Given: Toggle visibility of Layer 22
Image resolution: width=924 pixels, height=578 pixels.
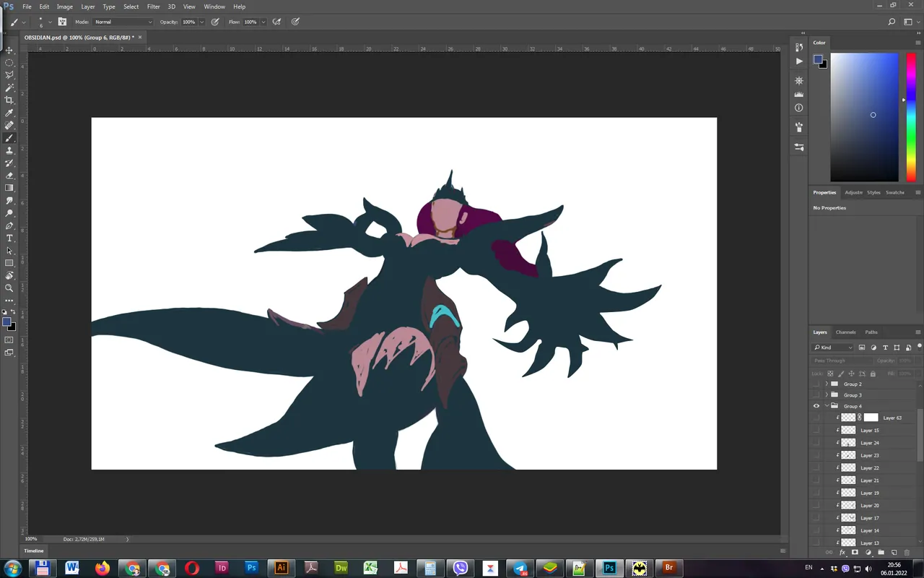Looking at the screenshot, I should (x=816, y=468).
